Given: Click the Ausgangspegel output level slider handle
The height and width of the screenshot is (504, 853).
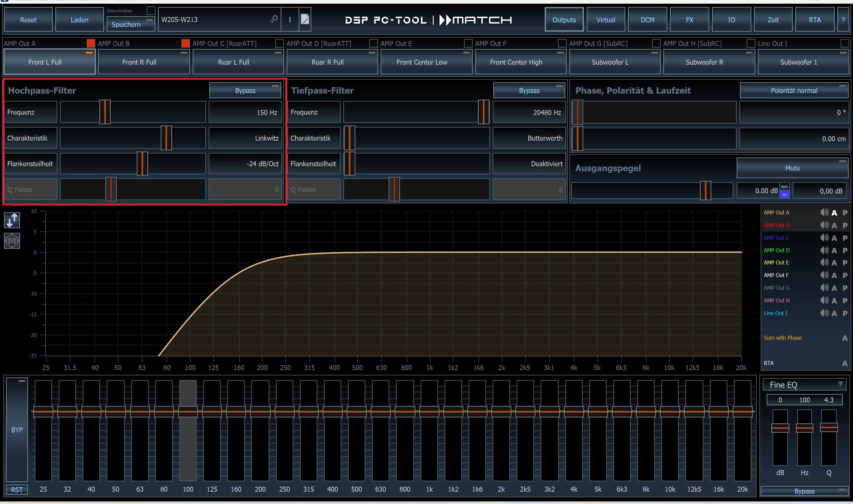Looking at the screenshot, I should [706, 191].
